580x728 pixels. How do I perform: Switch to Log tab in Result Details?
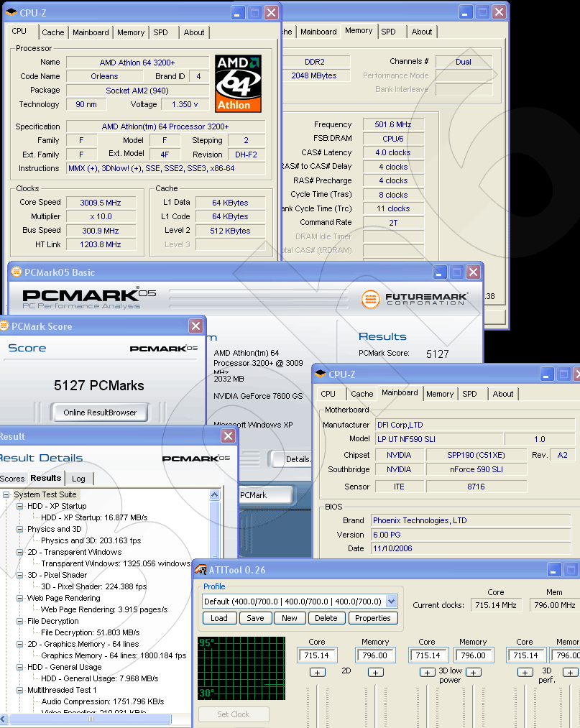[x=78, y=479]
